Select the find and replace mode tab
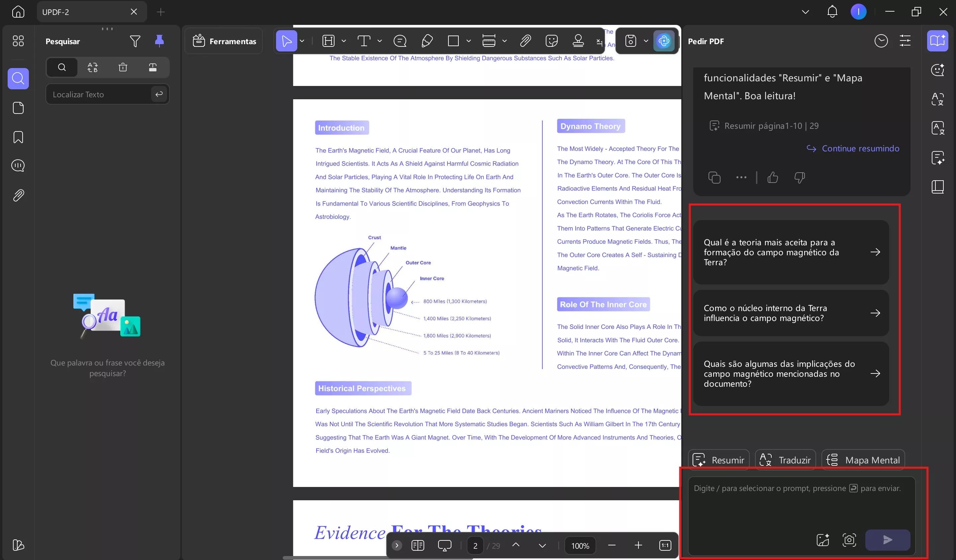 [93, 67]
